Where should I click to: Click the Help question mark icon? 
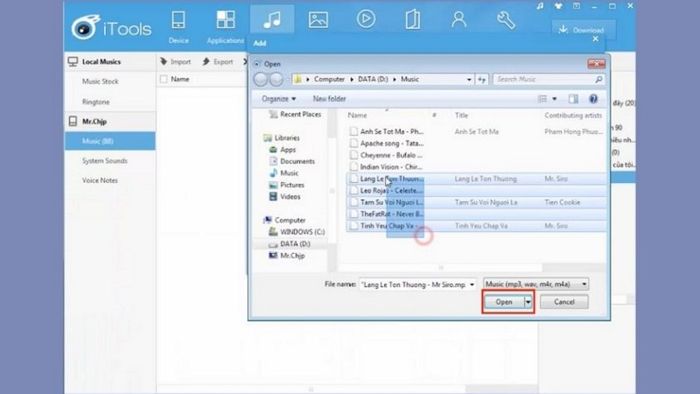click(593, 99)
